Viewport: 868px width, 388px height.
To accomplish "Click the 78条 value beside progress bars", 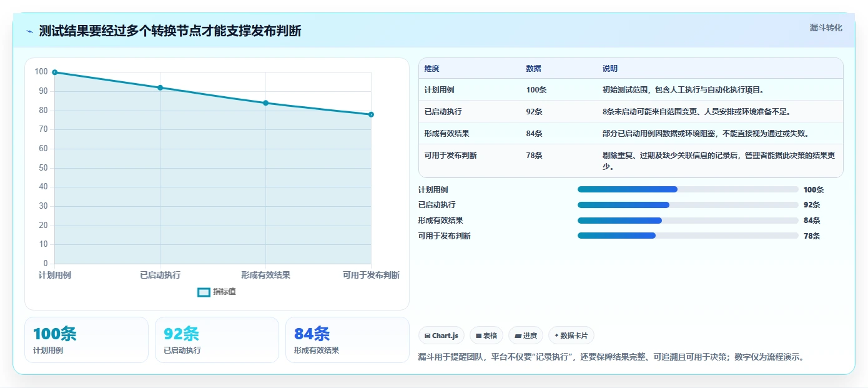I will pos(812,236).
